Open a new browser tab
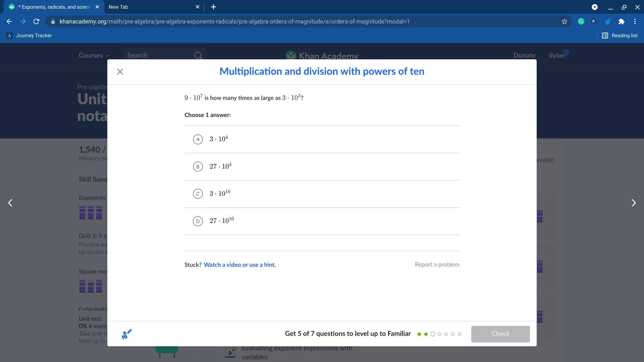This screenshot has height=362, width=644. click(213, 7)
